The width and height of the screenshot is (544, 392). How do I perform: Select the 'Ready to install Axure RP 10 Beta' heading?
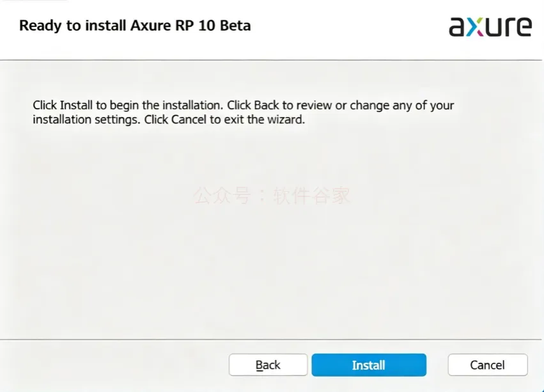(135, 26)
